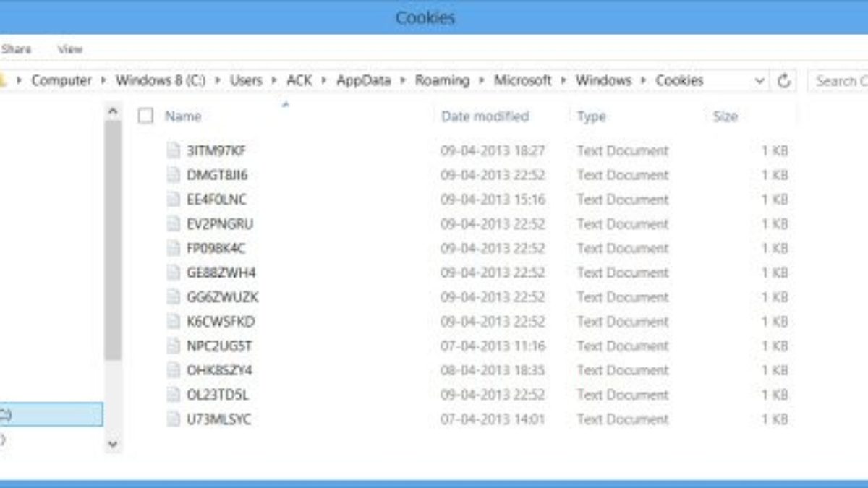Go to Windows 8 (C:) in path

pos(161,81)
